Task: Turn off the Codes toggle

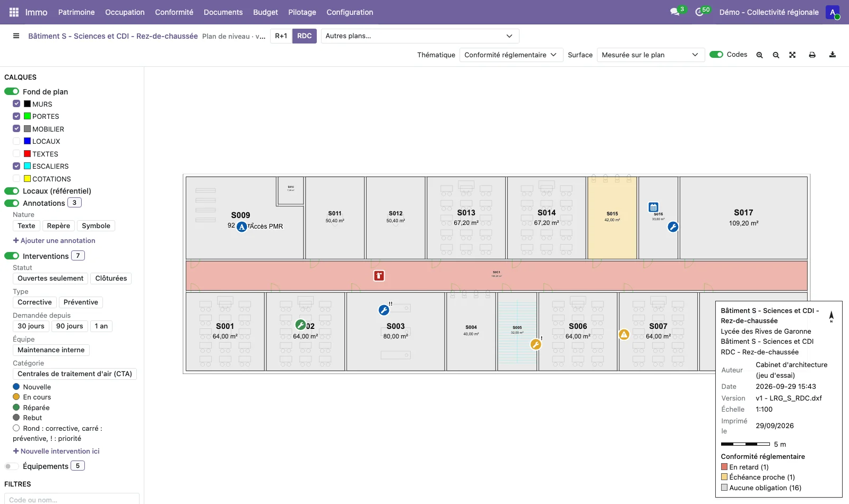Action: (716, 54)
